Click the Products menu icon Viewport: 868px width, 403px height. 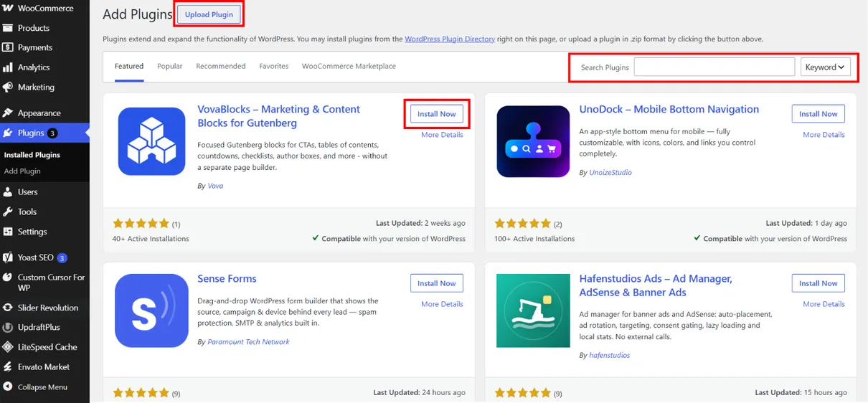pos(7,28)
